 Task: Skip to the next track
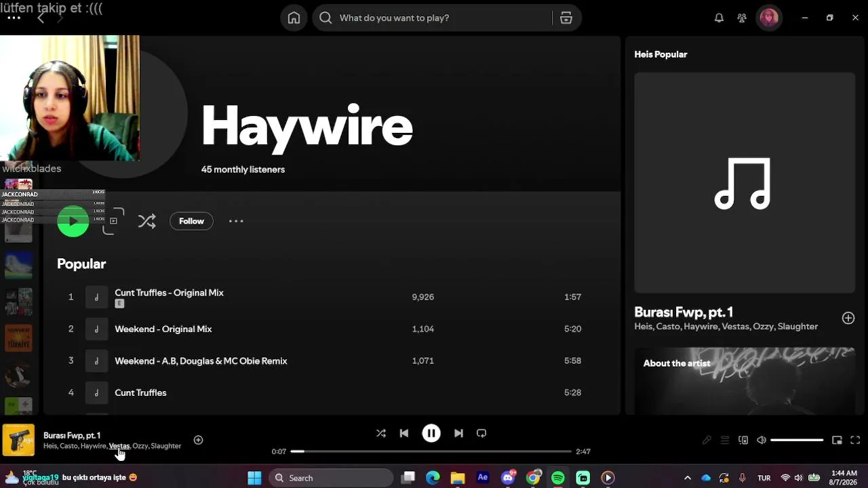[x=458, y=433]
